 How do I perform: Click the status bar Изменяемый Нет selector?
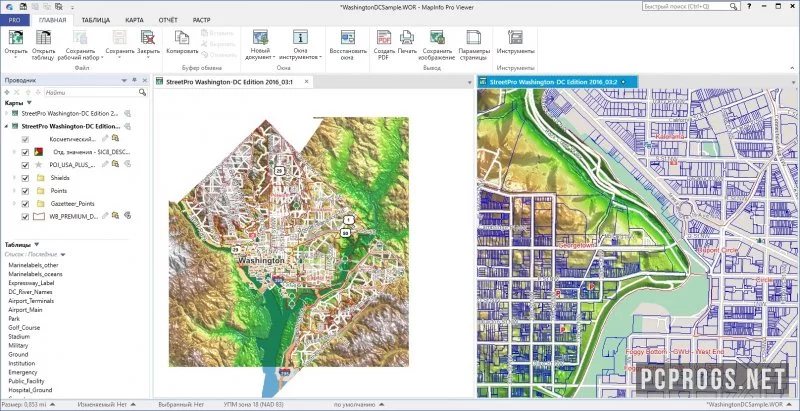(x=106, y=404)
